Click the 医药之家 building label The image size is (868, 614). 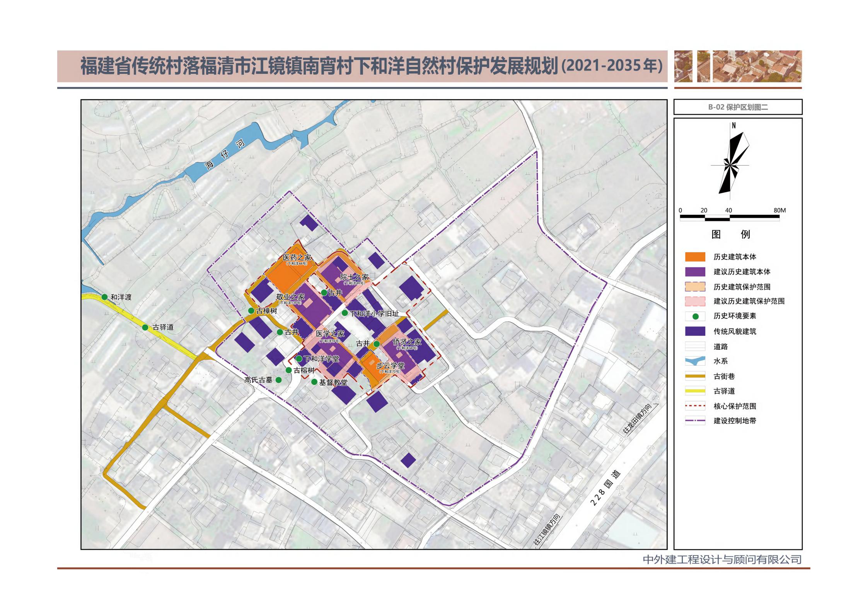click(x=297, y=258)
